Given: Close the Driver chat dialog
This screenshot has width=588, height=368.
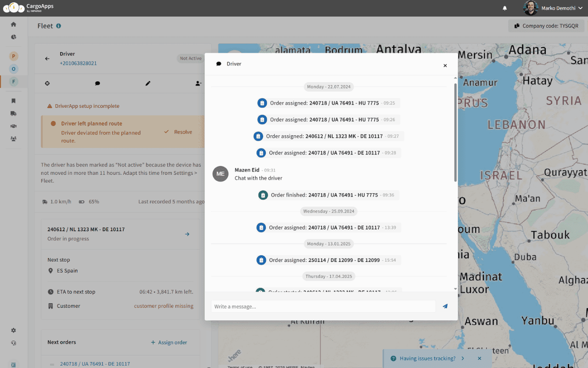Looking at the screenshot, I should pos(445,66).
